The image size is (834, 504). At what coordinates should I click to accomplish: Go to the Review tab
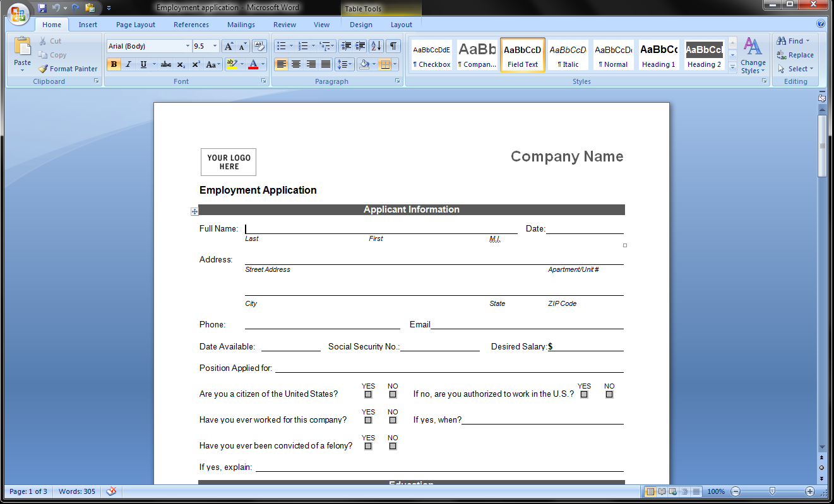[x=285, y=25]
